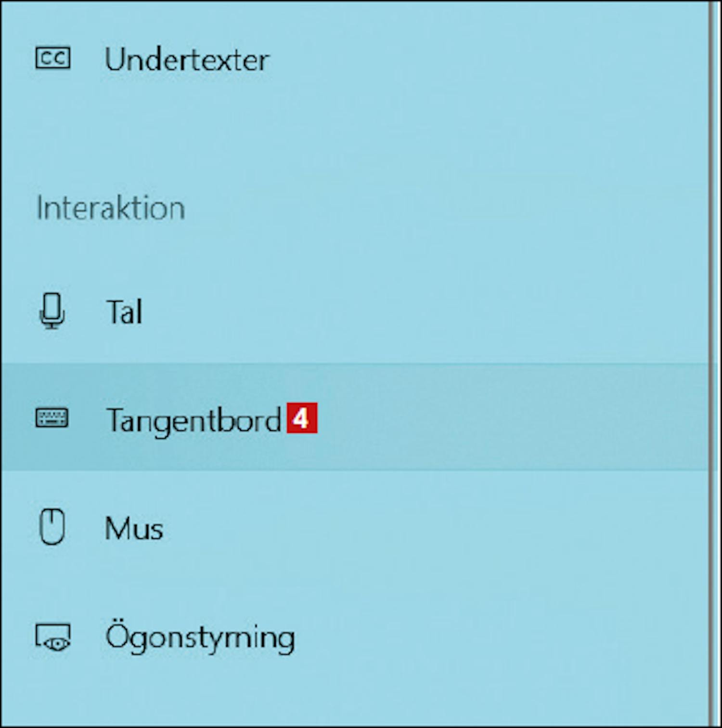722x728 pixels.
Task: Click the mouse icon beside Mus
Action: pyautogui.click(x=52, y=527)
